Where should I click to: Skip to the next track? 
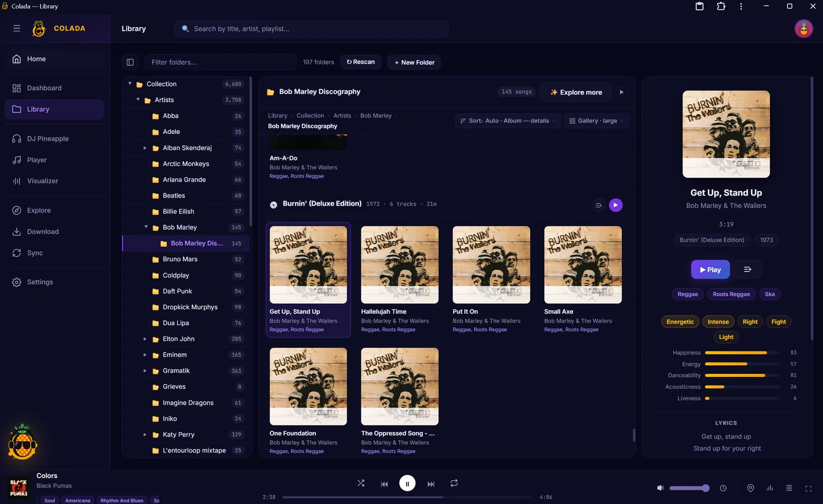(431, 484)
